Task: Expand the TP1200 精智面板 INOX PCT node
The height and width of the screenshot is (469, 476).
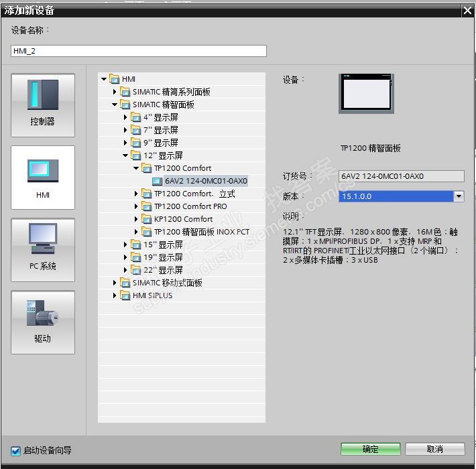Action: pyautogui.click(x=136, y=232)
